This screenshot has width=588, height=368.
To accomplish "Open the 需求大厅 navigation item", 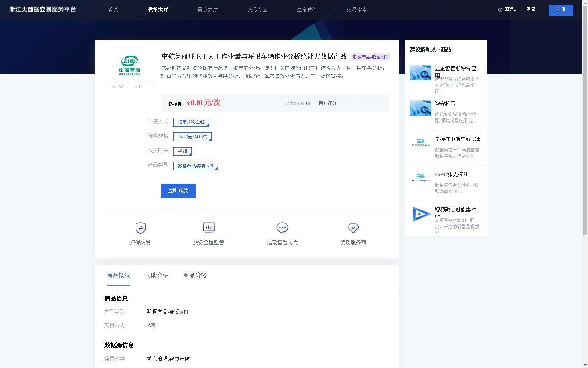I will coord(208,10).
